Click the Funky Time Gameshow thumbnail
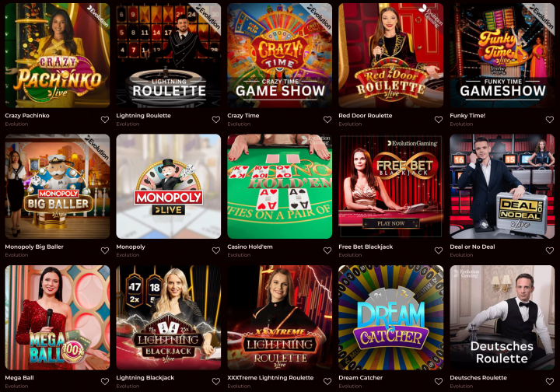The width and height of the screenshot is (560, 392). coord(502,55)
